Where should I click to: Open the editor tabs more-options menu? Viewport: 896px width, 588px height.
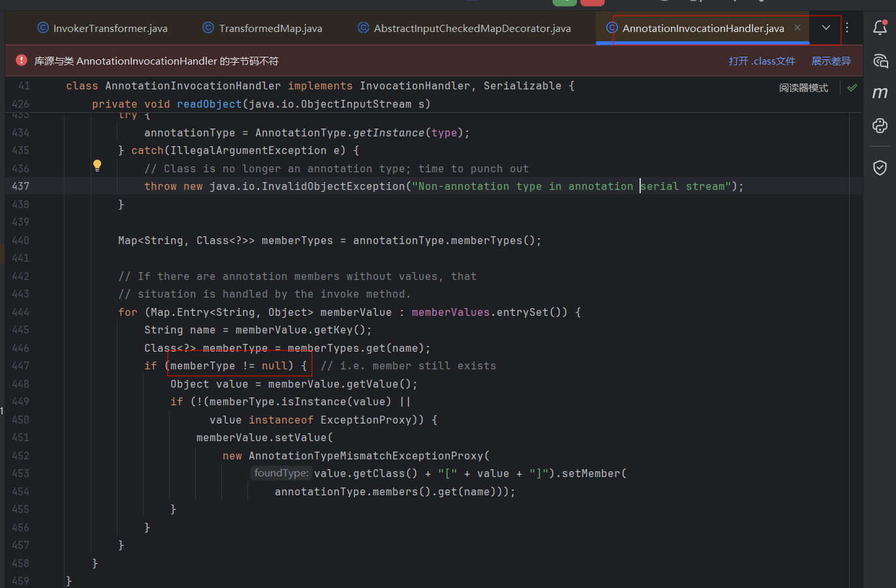[x=847, y=27]
